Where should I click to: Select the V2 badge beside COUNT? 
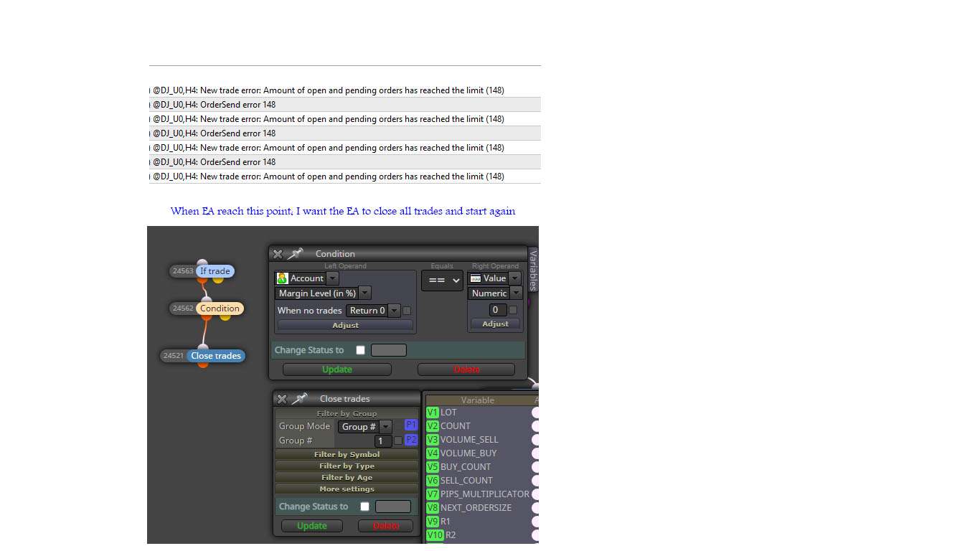(x=432, y=426)
